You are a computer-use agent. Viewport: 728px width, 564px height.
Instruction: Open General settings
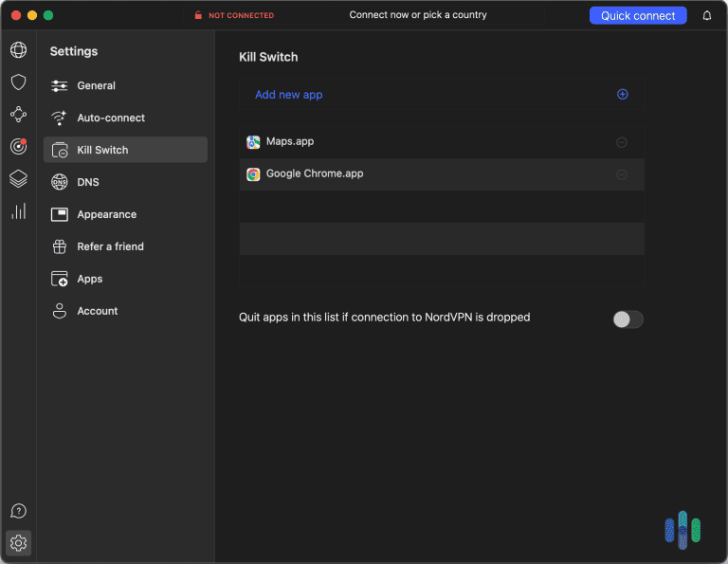point(96,85)
